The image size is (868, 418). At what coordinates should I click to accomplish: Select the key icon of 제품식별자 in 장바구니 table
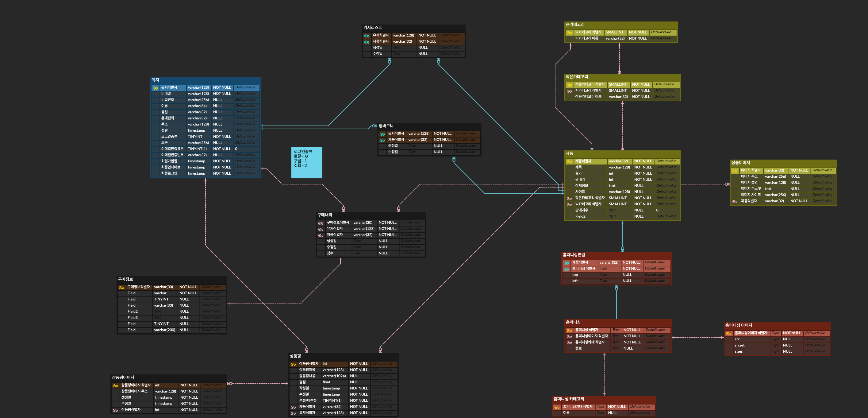pyautogui.click(x=382, y=140)
